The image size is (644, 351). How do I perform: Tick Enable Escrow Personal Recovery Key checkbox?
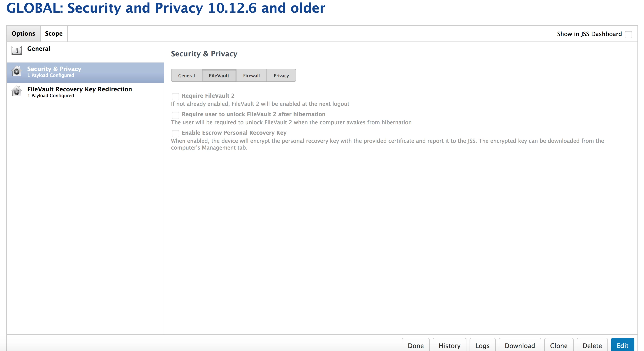coord(176,134)
